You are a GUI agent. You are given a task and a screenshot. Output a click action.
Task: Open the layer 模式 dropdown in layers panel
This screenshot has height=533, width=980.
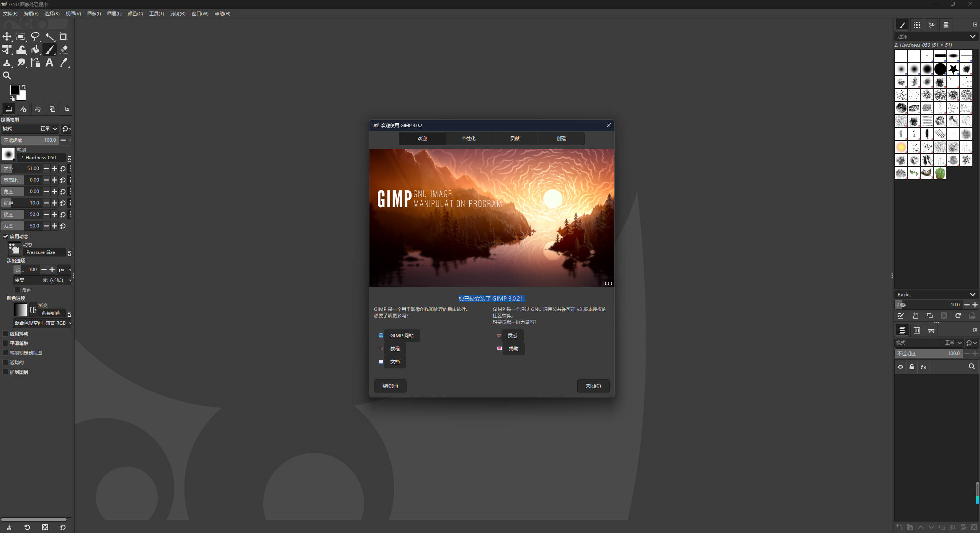pos(929,343)
